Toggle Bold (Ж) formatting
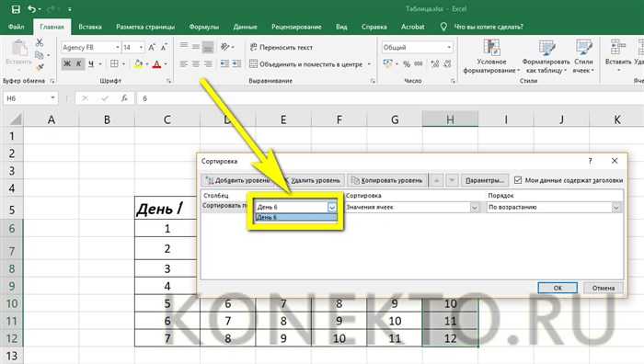Screen dimensions: 644x364 click(x=67, y=63)
